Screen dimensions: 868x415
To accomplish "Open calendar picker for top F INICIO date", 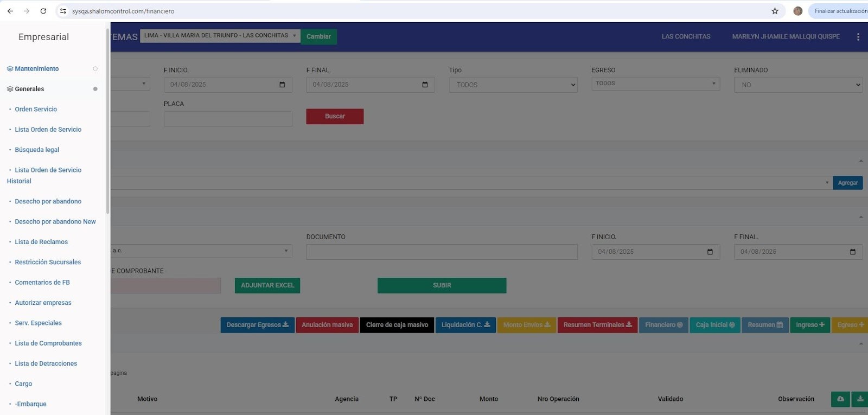I will [282, 85].
